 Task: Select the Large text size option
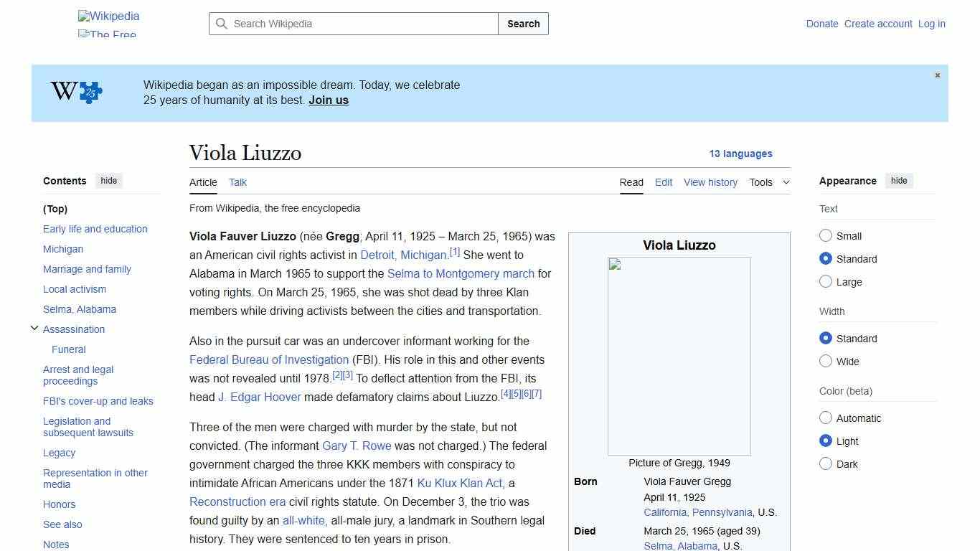pos(826,281)
